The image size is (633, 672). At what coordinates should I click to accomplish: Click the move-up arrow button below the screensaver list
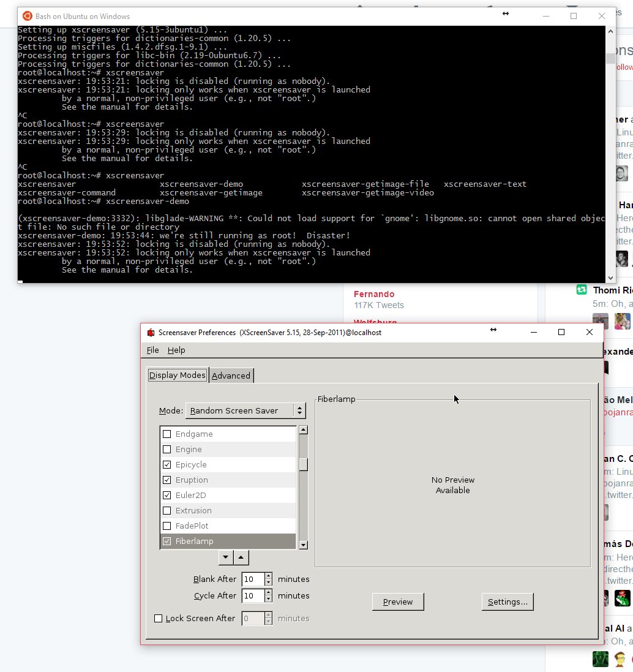(x=241, y=557)
